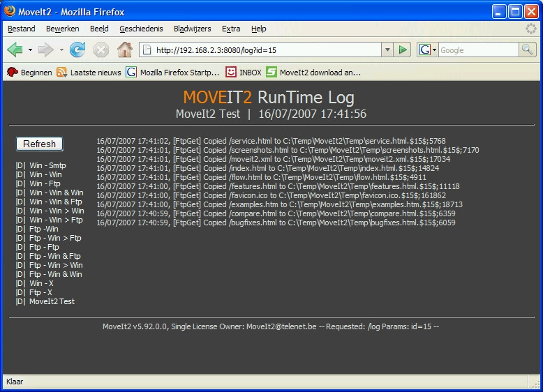Select the Win - Smtp log entry

click(47, 165)
